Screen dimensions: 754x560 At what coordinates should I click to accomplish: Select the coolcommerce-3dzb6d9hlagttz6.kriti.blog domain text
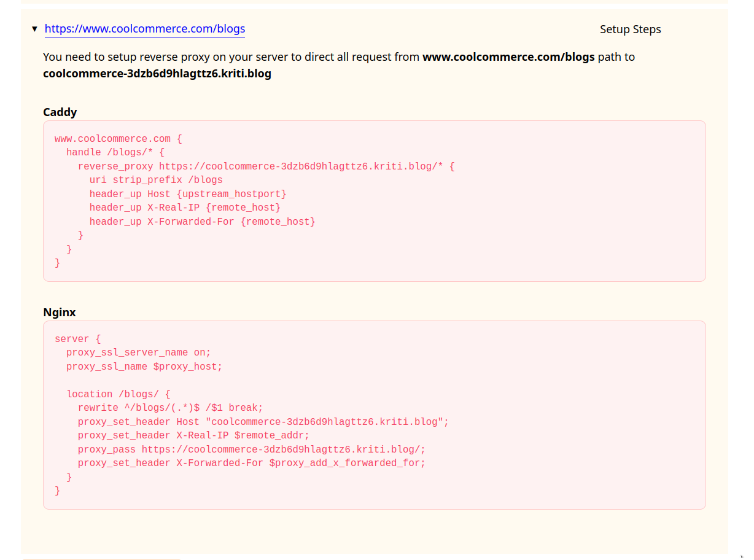click(x=157, y=73)
